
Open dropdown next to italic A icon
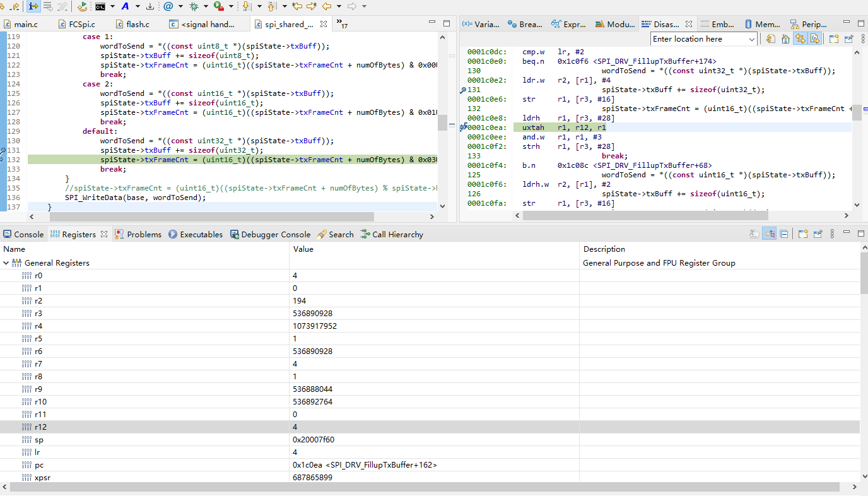(x=137, y=6)
